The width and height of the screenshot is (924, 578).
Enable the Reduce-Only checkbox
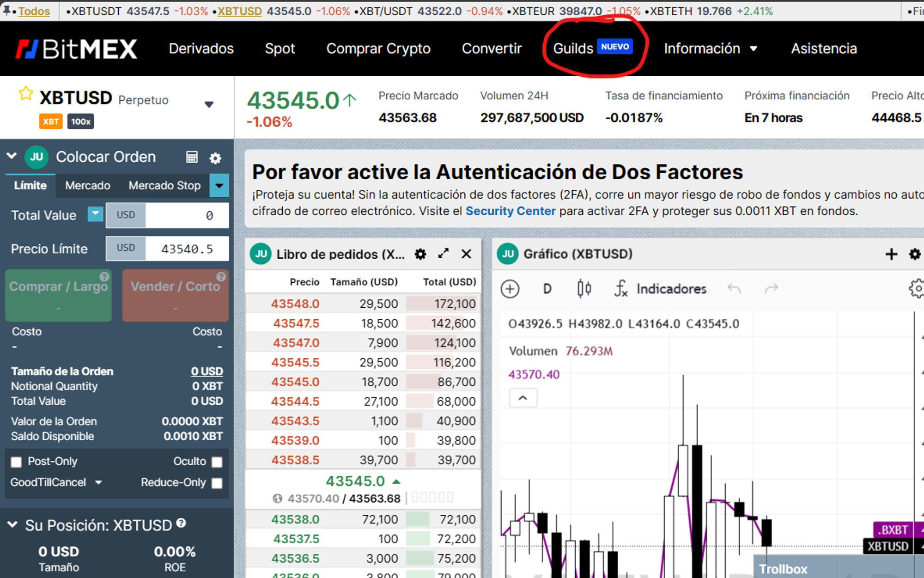pos(217,483)
